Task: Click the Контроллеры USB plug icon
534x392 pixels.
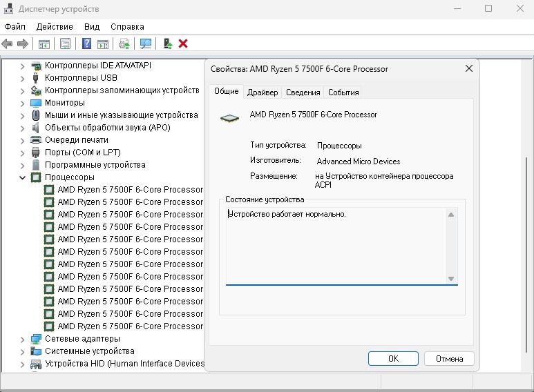Action: 35,77
